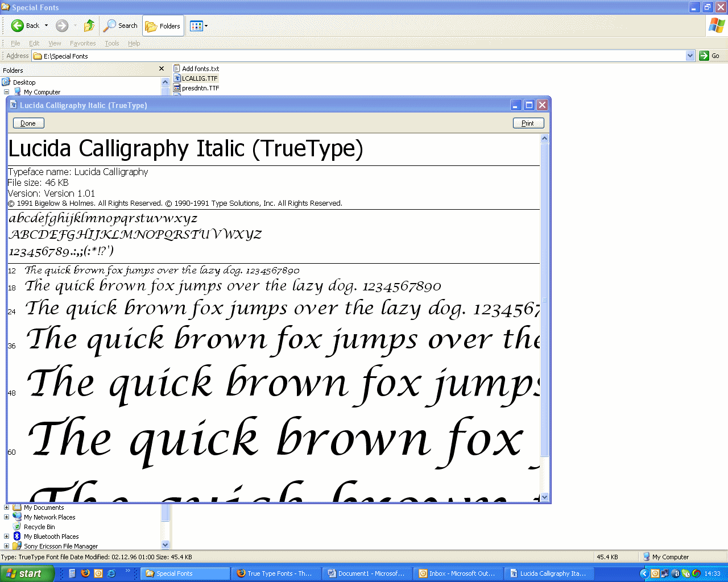The image size is (728, 582).
Task: Click Done in the font viewer
Action: (x=28, y=123)
